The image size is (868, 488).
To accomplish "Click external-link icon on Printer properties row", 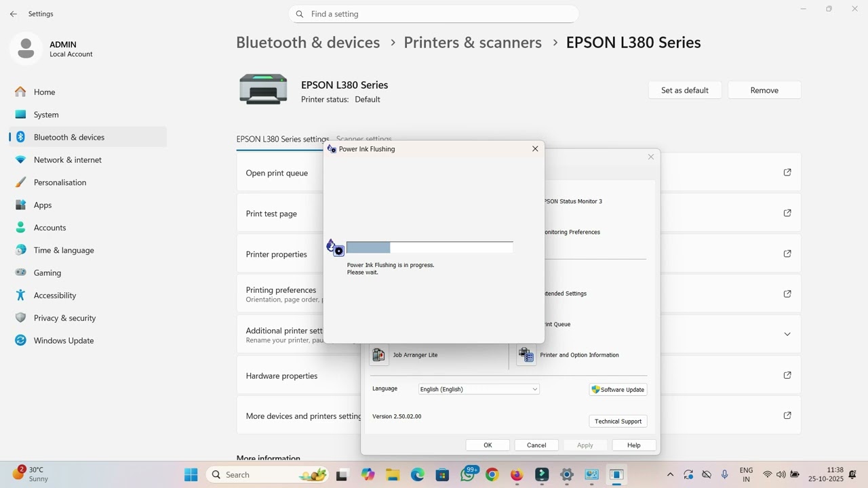I will (x=787, y=253).
